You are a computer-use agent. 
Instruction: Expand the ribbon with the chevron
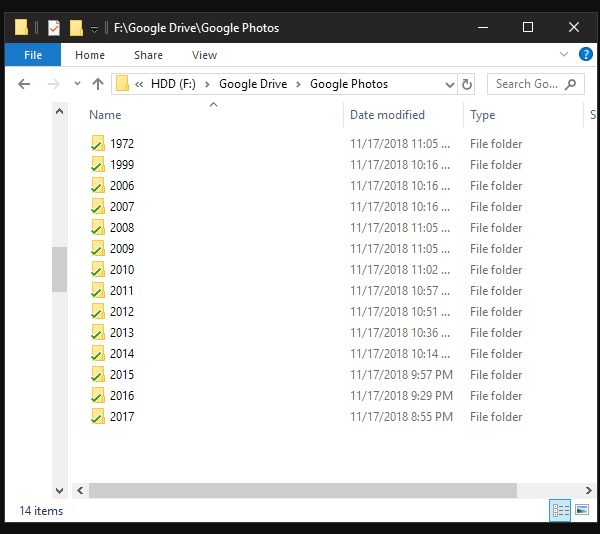tap(564, 54)
